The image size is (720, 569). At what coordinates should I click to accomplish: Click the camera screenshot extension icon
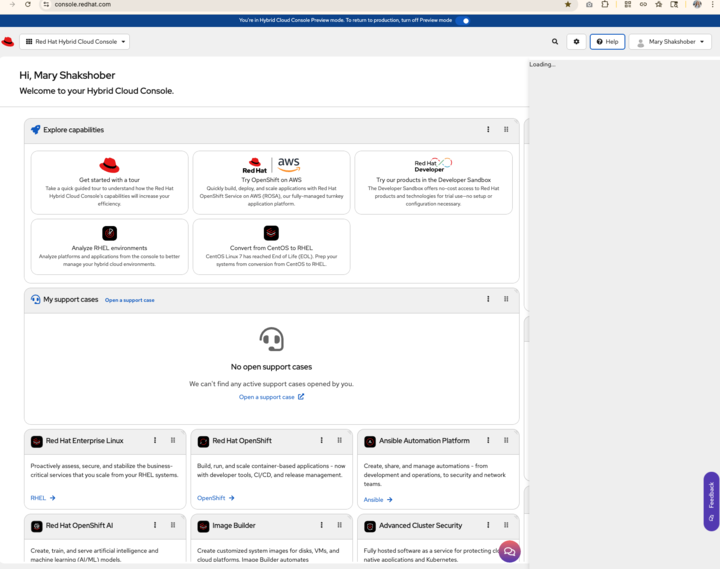tap(589, 5)
